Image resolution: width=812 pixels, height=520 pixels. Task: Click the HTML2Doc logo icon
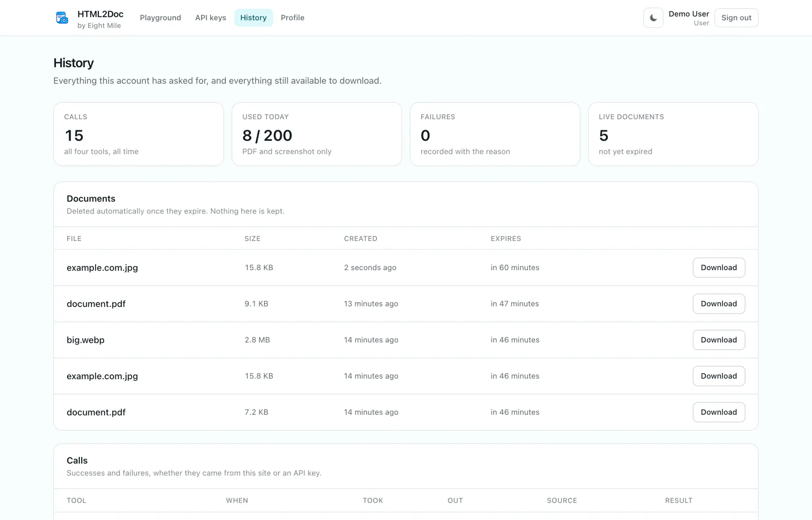tap(62, 18)
